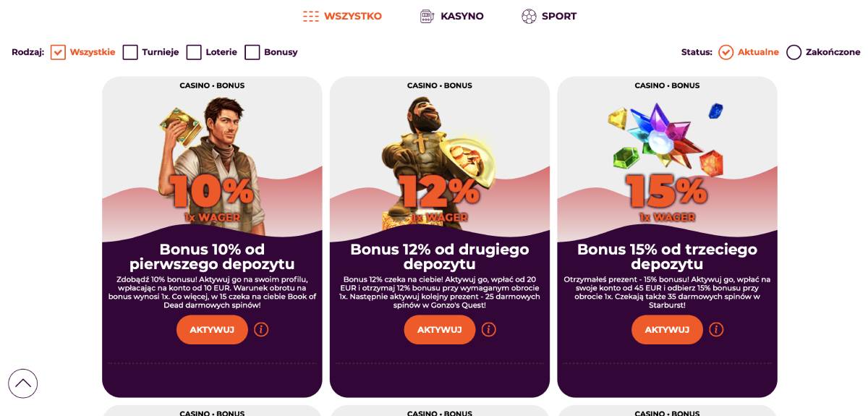The width and height of the screenshot is (868, 416).
Task: Select the Aktualne status radio
Action: click(726, 52)
